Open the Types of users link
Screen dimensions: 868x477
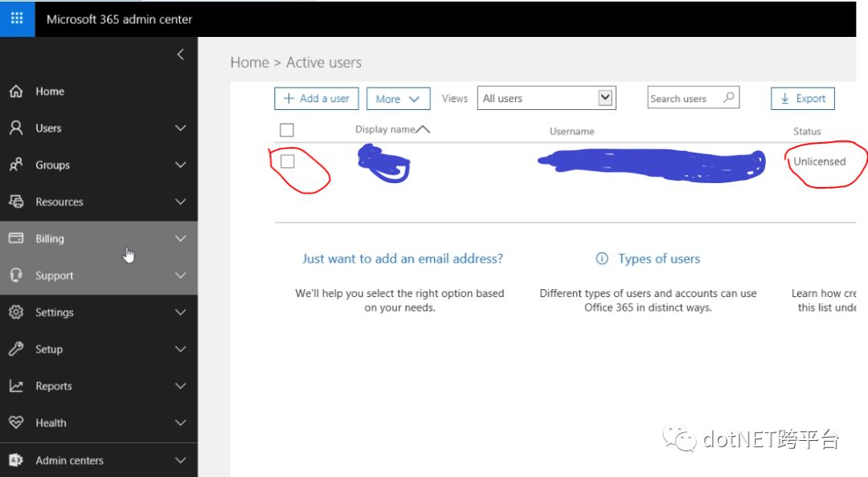(659, 259)
